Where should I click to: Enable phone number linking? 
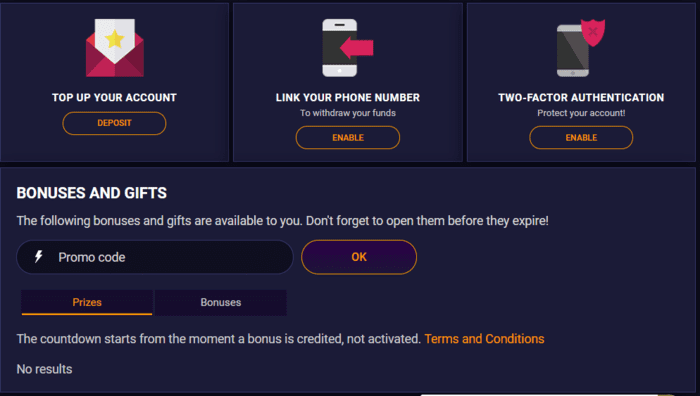click(348, 138)
